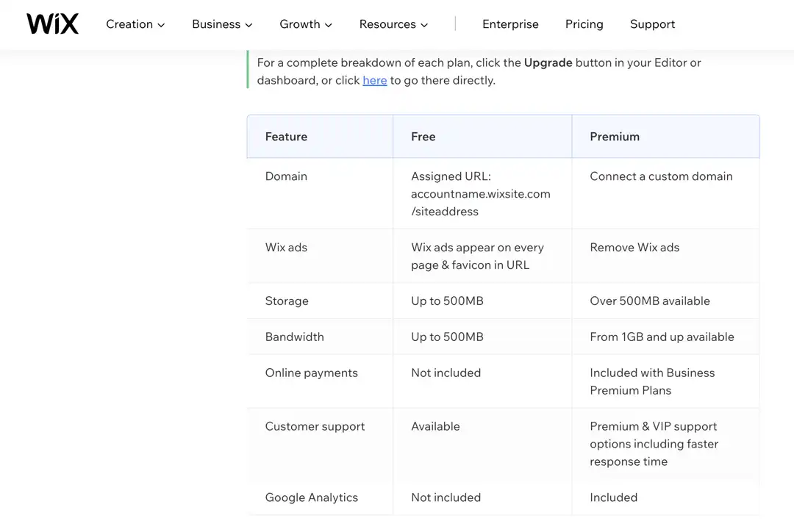Click 'Included with Business Premium Plans' cell

coord(666,381)
